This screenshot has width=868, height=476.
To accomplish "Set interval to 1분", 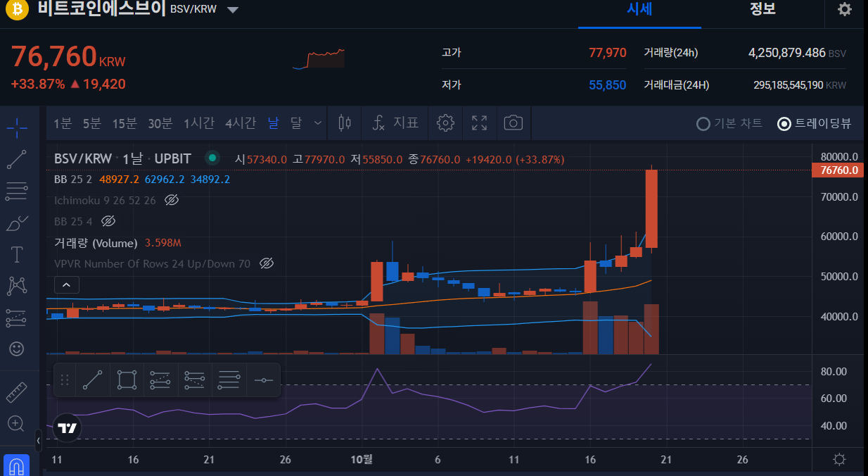I will click(63, 123).
